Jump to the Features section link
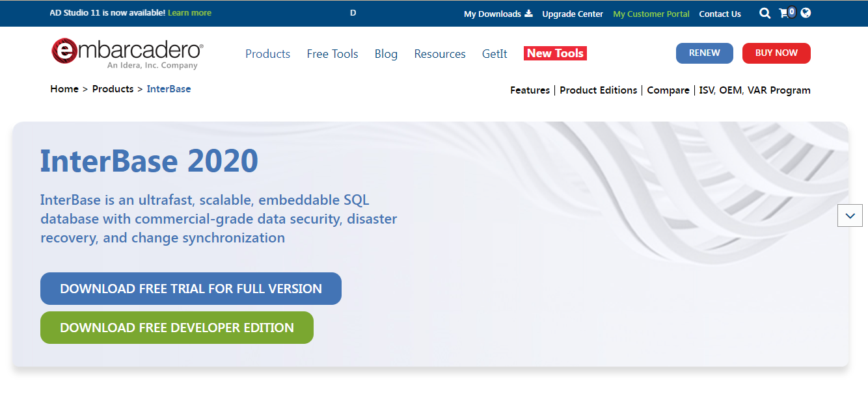 pos(530,90)
